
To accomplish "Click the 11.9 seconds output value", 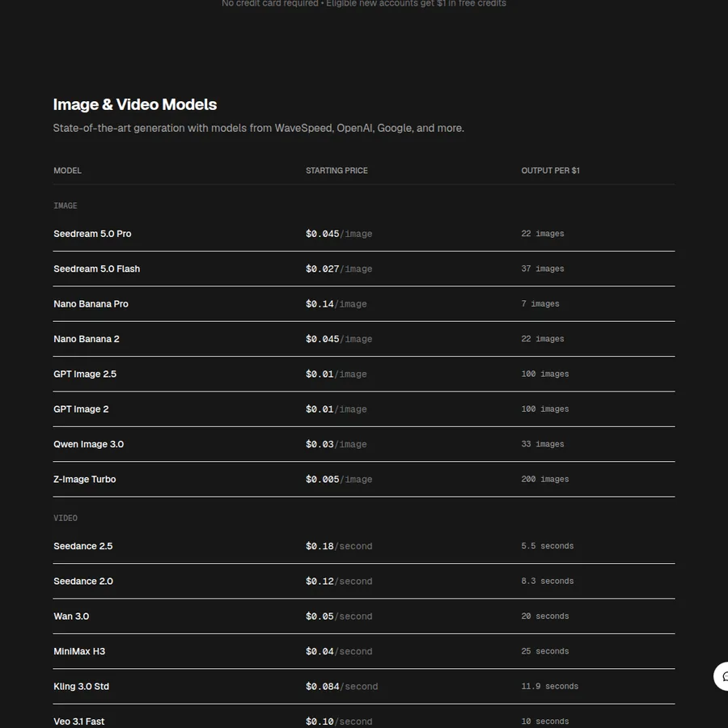I will [550, 686].
